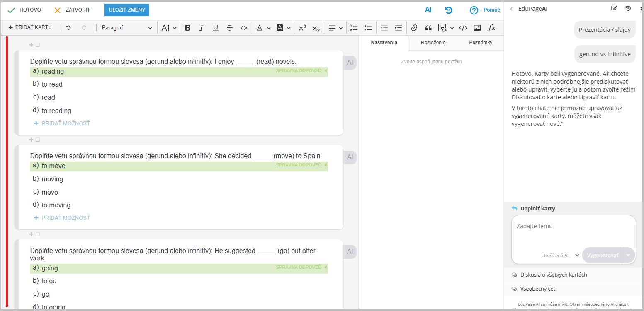The height and width of the screenshot is (311, 644).
Task: Apply italic formatting
Action: (x=202, y=28)
